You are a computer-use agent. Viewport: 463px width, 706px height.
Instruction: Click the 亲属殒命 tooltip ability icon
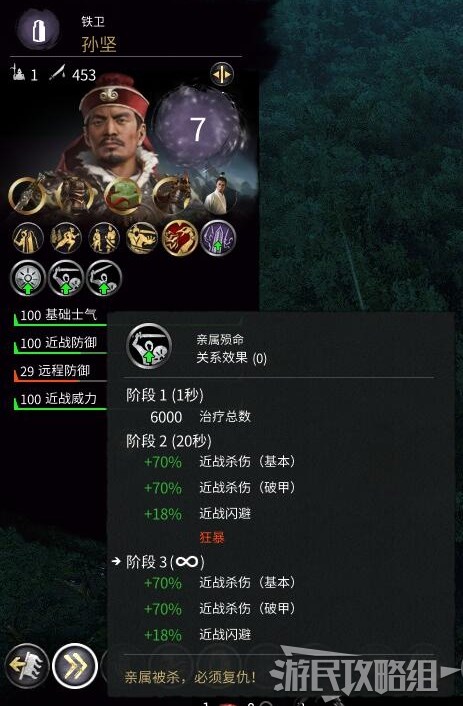pos(149,347)
